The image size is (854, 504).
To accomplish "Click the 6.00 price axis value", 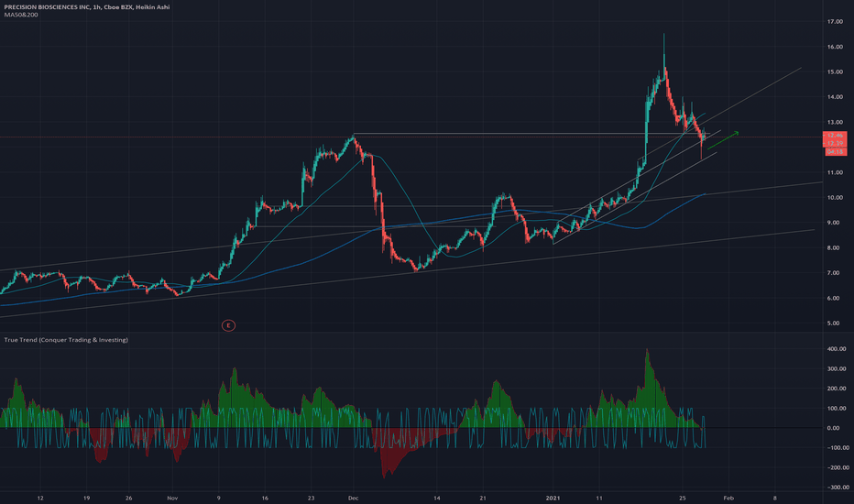I will (833, 299).
